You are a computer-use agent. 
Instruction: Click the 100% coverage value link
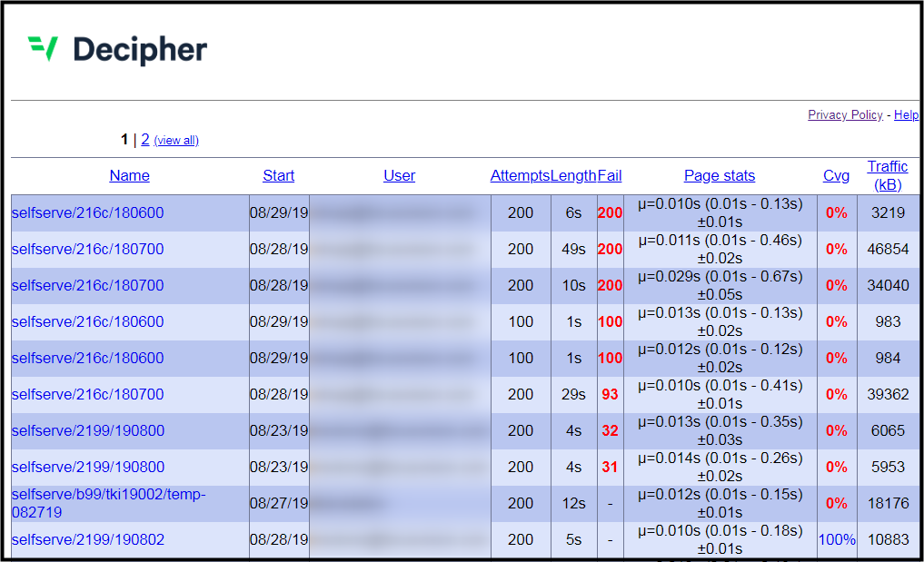click(x=837, y=539)
